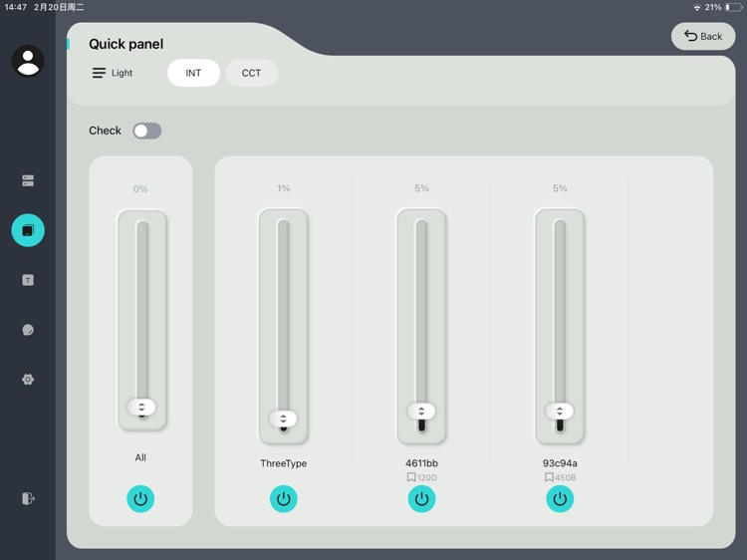Screen dimensions: 747x560
Task: Open the settings gear in sidebar
Action: pos(28,380)
